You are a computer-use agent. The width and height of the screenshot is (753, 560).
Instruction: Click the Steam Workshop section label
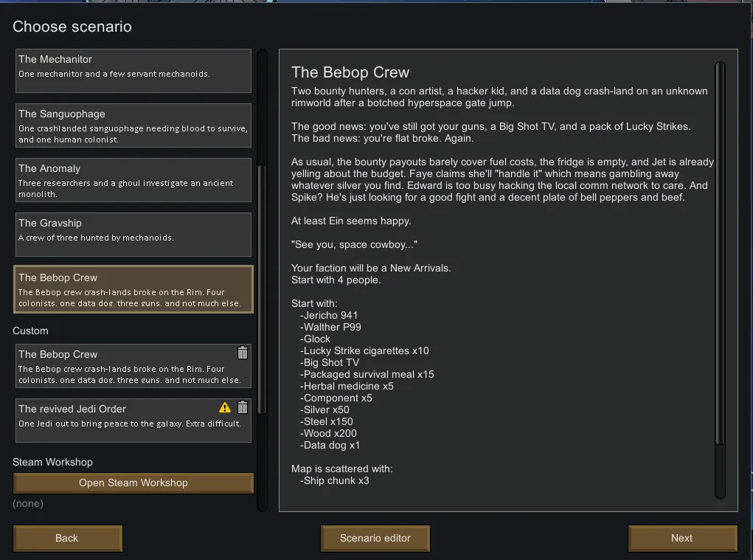click(53, 463)
